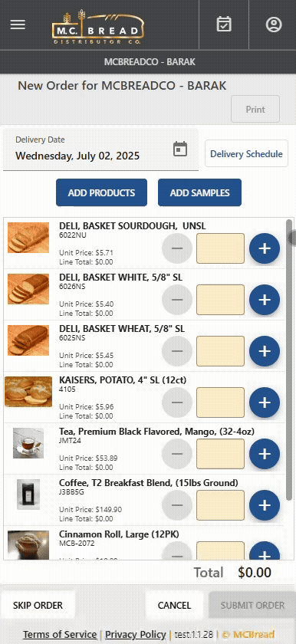The image size is (296, 644).
Task: Increase T2 Breakfast Blend Coffee quantity
Action: click(x=265, y=505)
